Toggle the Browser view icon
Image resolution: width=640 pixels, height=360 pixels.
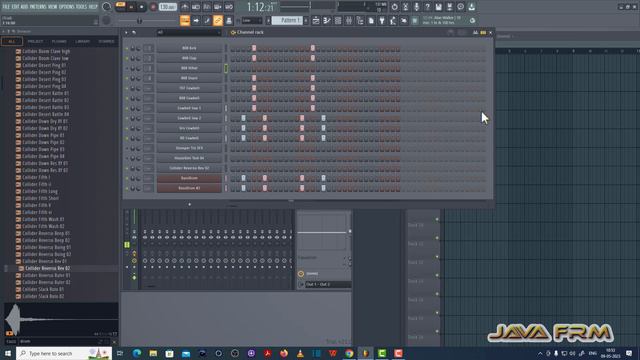[x=360, y=20]
